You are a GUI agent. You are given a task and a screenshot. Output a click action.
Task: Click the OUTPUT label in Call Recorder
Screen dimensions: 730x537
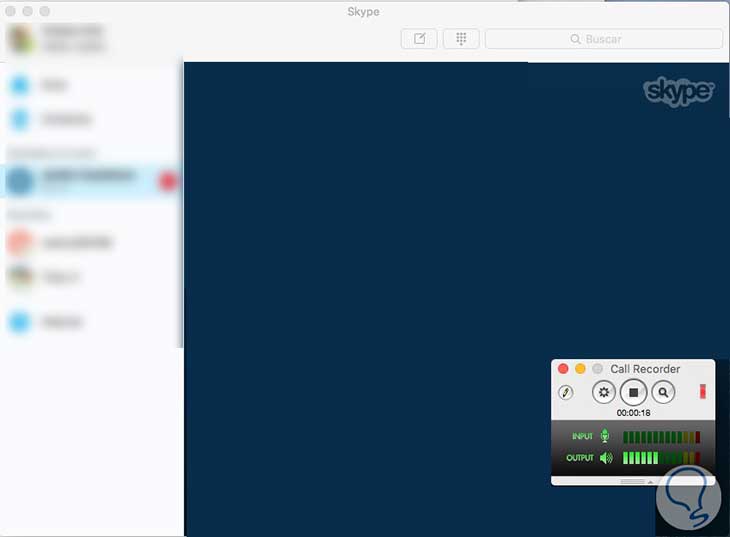[x=580, y=458]
